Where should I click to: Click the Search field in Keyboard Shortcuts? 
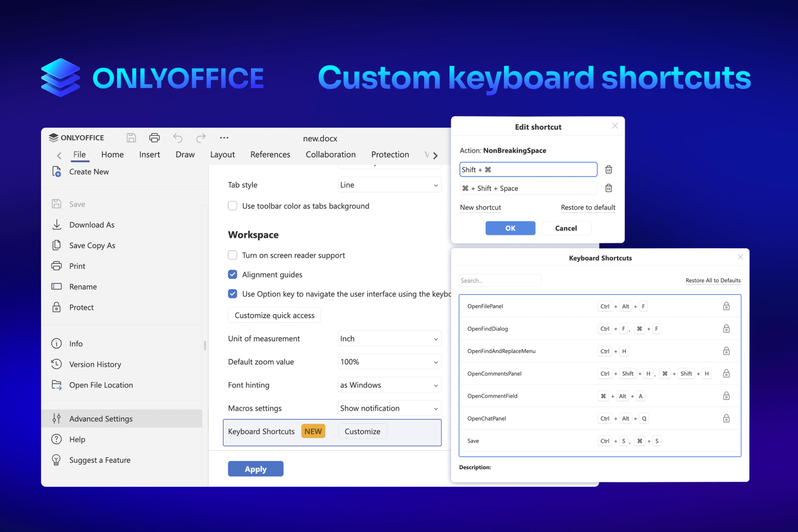[500, 280]
